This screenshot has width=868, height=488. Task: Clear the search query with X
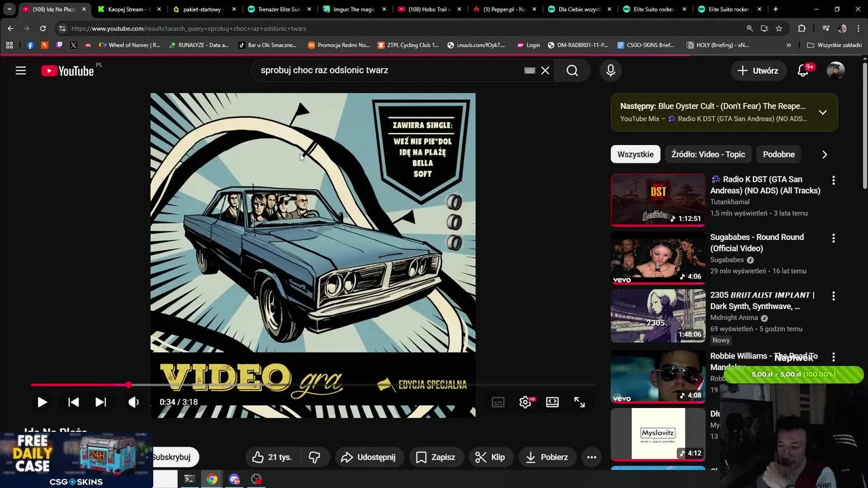pos(545,70)
